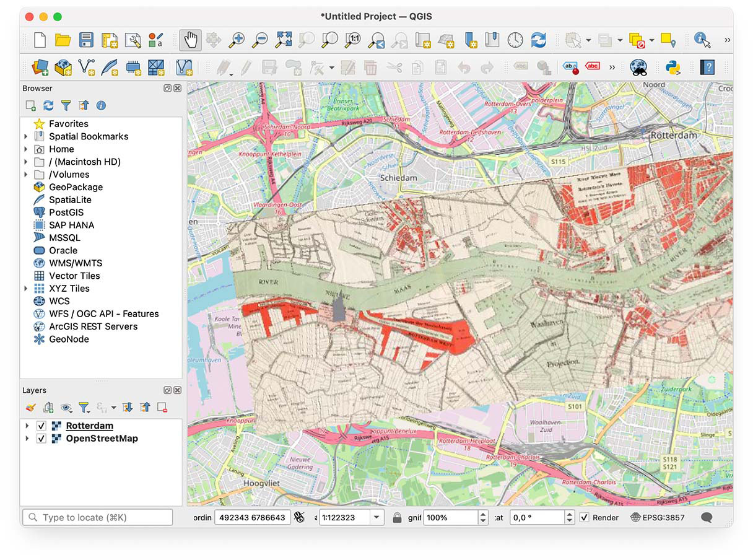This screenshot has width=753, height=560.
Task: Select the Favorites item in Browser
Action: pyautogui.click(x=69, y=124)
